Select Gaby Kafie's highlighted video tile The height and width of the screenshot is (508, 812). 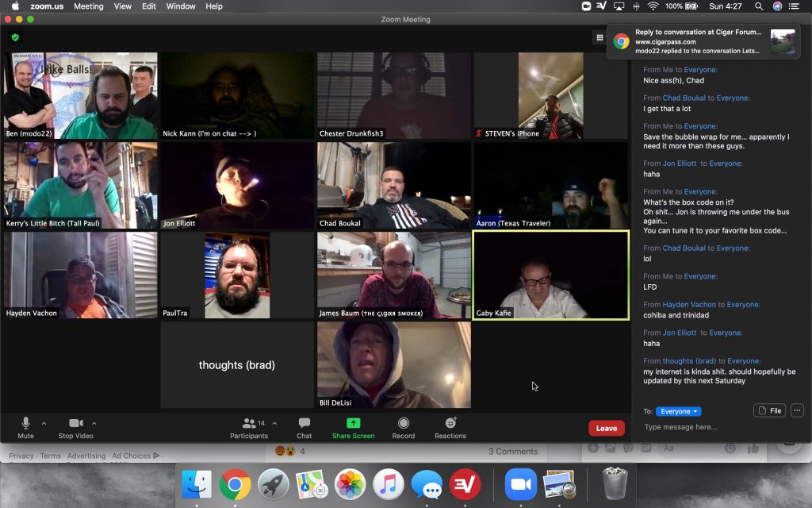[550, 275]
